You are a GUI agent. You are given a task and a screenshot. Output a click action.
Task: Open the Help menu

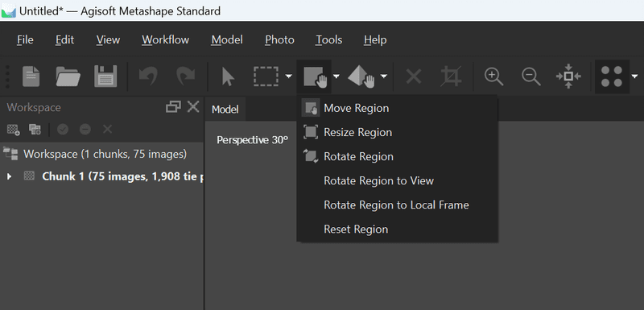[x=375, y=39]
